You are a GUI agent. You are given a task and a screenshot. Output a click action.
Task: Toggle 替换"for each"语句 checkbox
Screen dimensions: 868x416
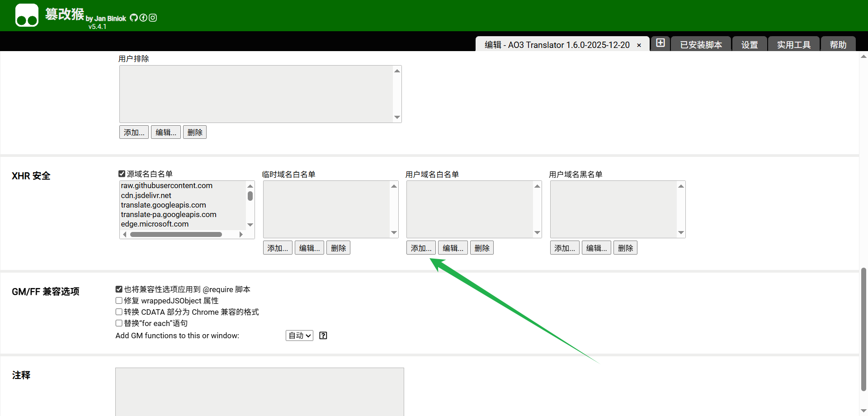[119, 323]
